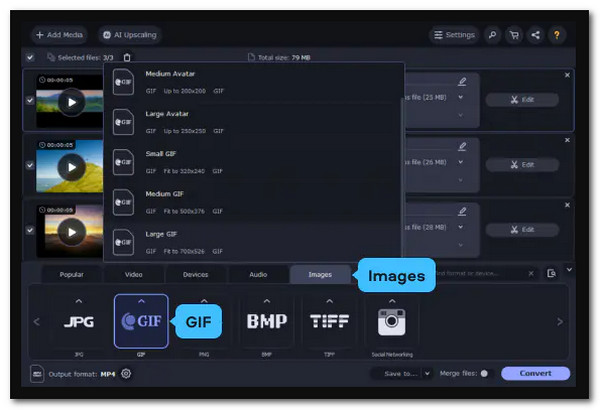The height and width of the screenshot is (410, 600).
Task: Click the share icon
Action: 535,35
